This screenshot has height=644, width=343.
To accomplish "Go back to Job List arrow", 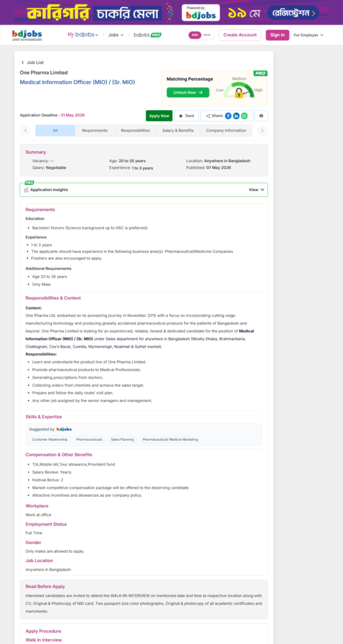I will pos(23,62).
